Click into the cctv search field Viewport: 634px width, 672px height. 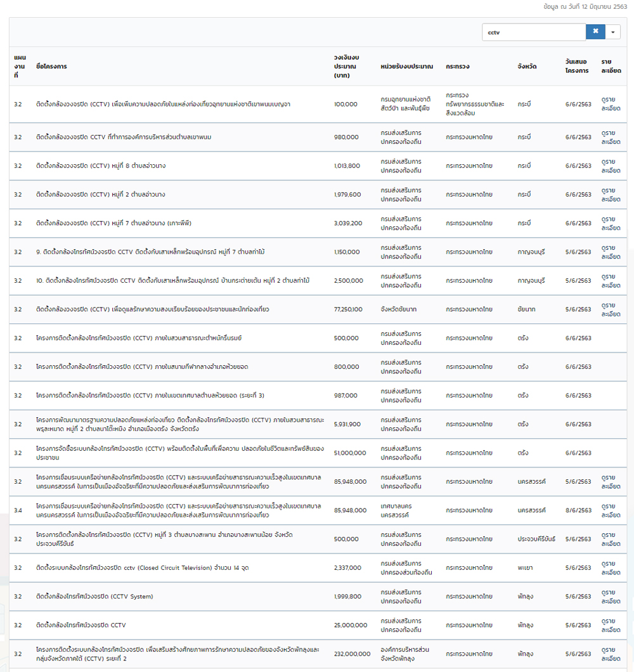(x=533, y=32)
